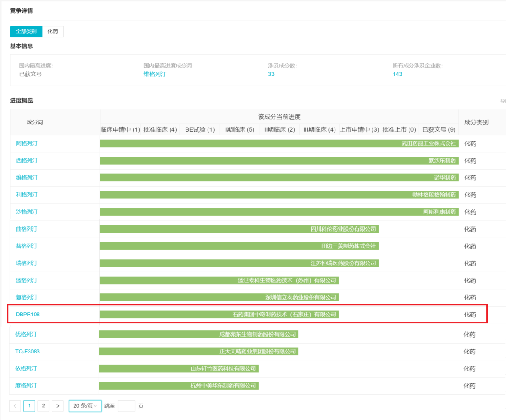Viewport: 506px width, 420px height.
Task: Click the 基本信息 section heading
Action: coord(21,46)
